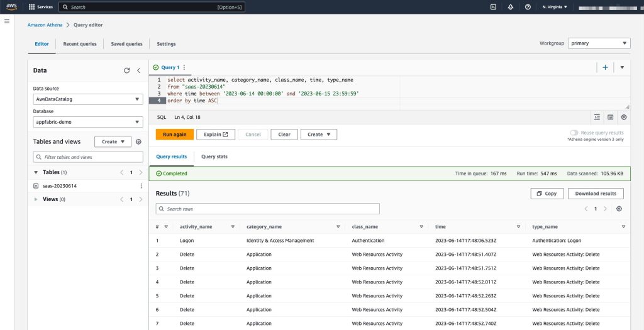This screenshot has height=330, width=644.
Task: Select the Query stats tab
Action: [214, 157]
